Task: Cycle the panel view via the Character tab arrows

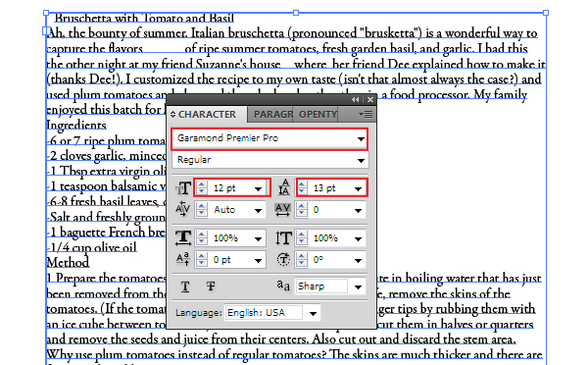Action: click(172, 114)
